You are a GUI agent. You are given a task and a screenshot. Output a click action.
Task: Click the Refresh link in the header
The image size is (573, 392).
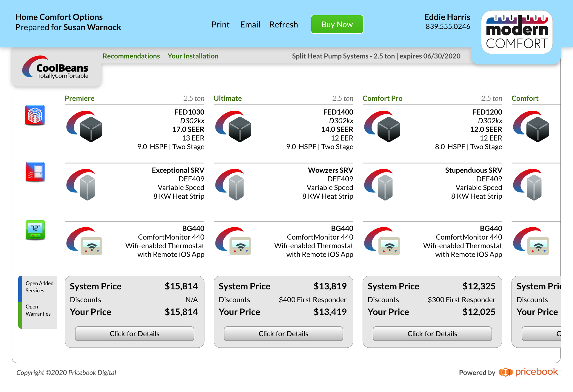click(x=284, y=24)
